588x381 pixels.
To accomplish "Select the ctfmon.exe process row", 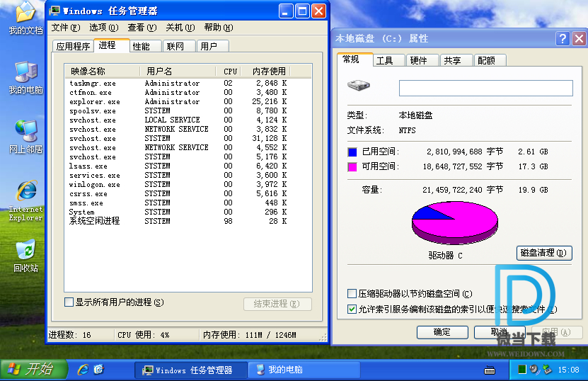I will pyautogui.click(x=178, y=92).
